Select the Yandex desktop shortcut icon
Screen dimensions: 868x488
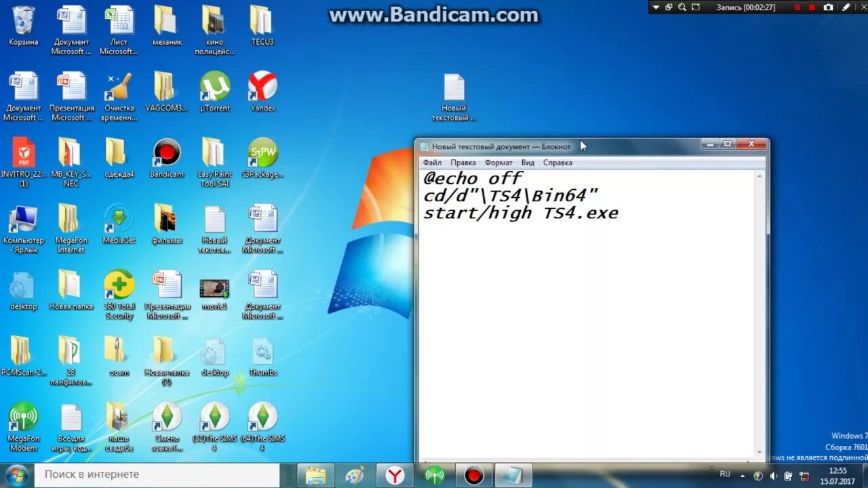[262, 92]
